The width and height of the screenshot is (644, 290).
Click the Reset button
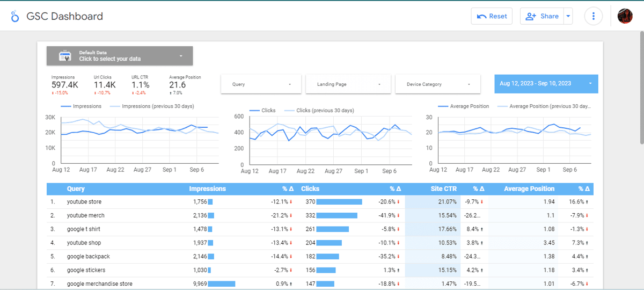click(492, 16)
